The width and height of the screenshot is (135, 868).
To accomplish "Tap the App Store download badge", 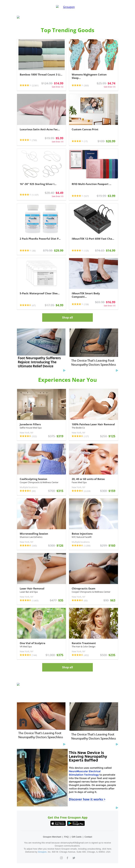I will tap(58, 823).
